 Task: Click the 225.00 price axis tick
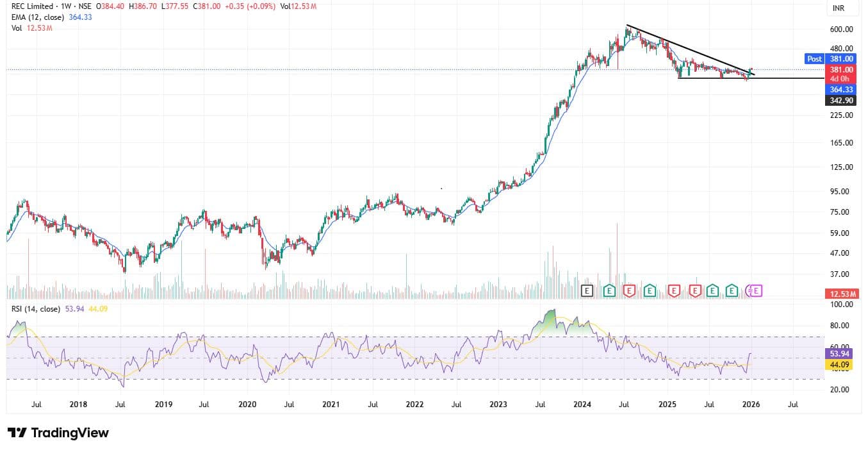click(x=841, y=115)
